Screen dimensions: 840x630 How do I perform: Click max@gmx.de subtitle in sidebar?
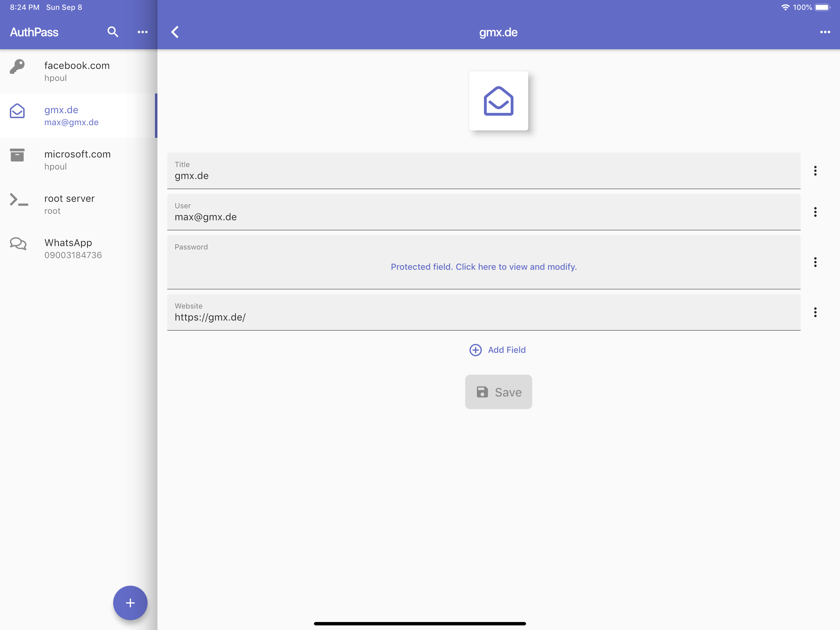pos(71,122)
